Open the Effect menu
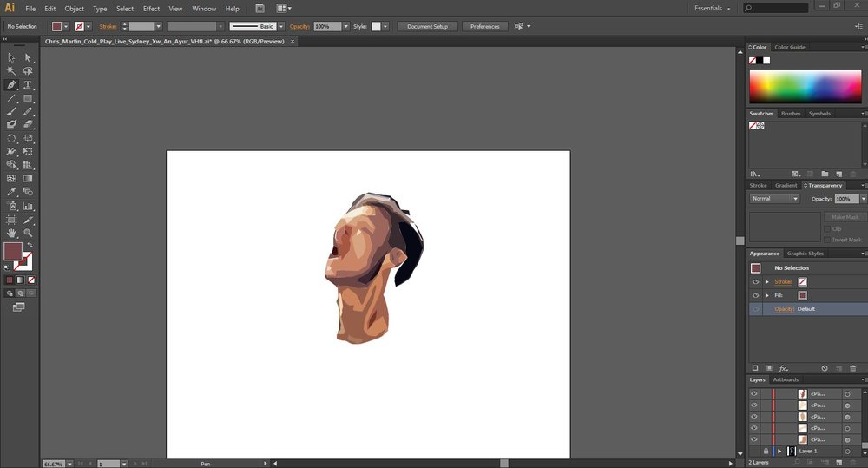This screenshot has width=868, height=468. point(151,9)
